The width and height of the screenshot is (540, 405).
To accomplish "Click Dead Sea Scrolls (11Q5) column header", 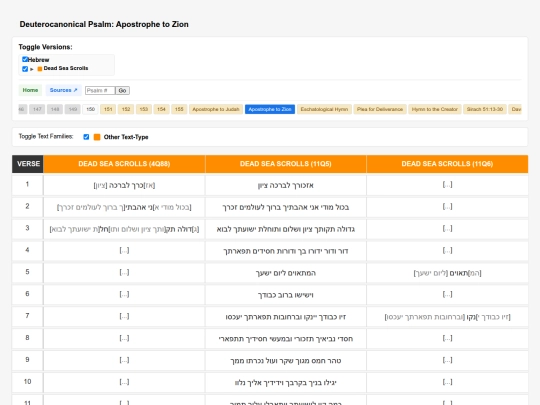I will (285, 164).
